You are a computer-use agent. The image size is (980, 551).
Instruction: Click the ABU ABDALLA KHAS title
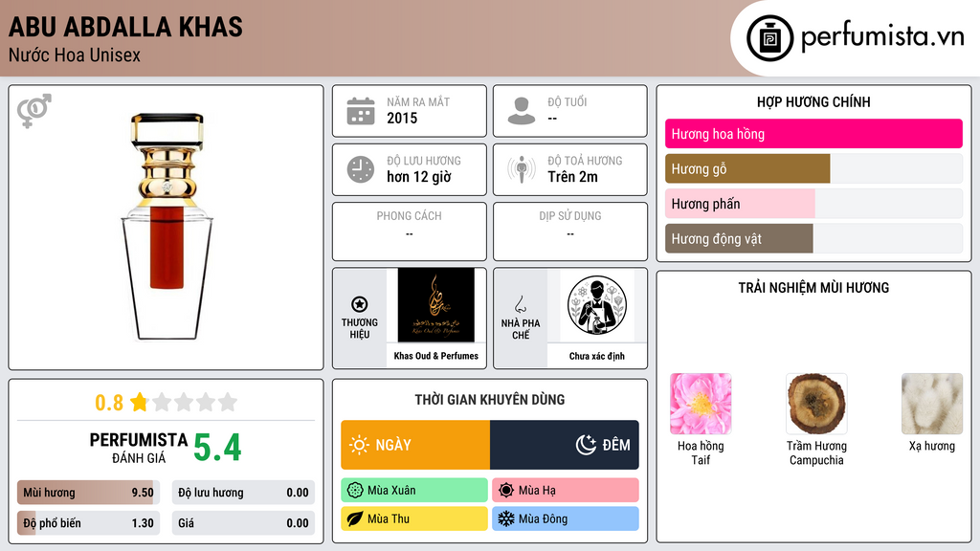pos(125,27)
